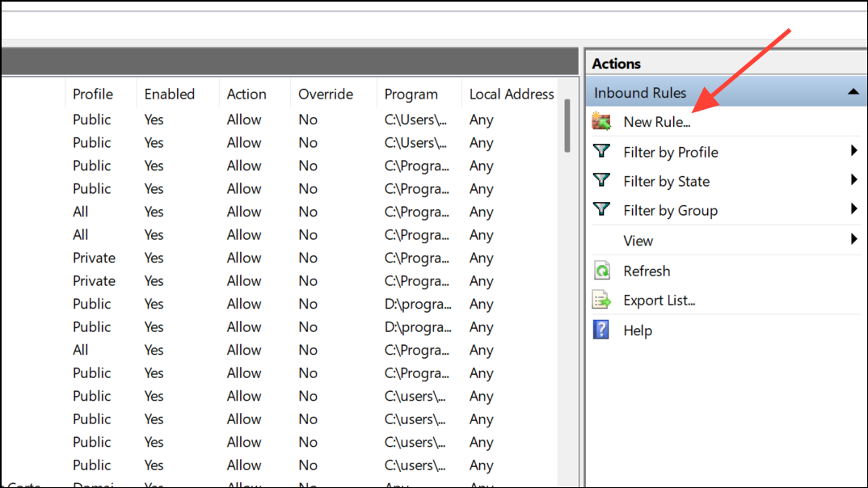The image size is (868, 488).
Task: Click the Filter by State funnel icon
Action: coord(601,180)
